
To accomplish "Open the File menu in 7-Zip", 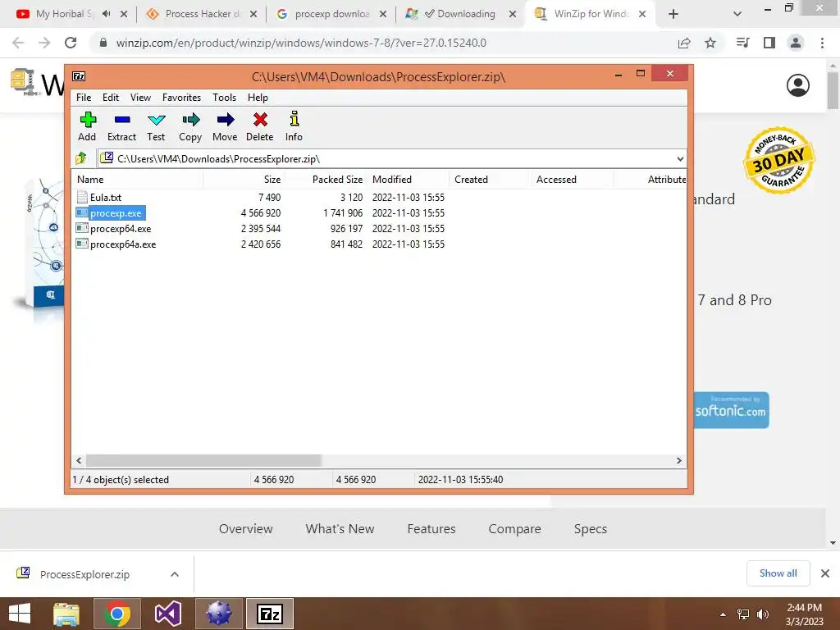I will point(84,98).
